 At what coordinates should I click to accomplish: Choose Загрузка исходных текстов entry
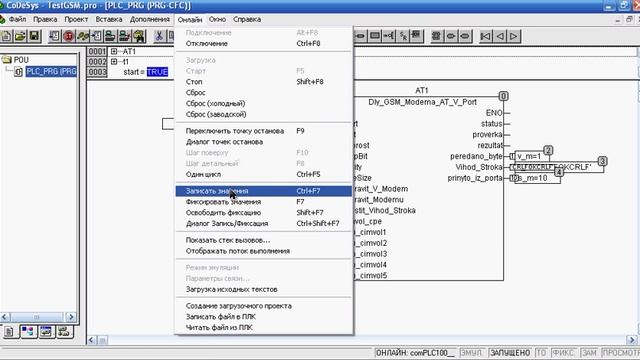[x=264, y=289]
